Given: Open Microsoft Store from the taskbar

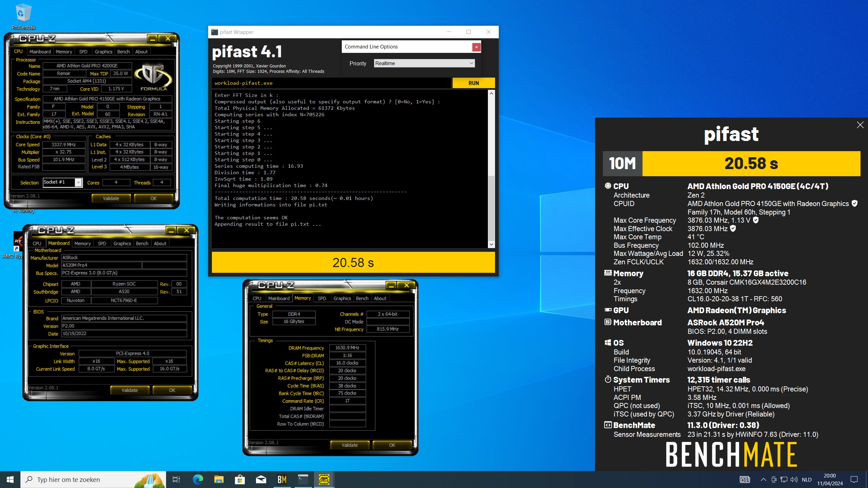Looking at the screenshot, I should coord(240,480).
